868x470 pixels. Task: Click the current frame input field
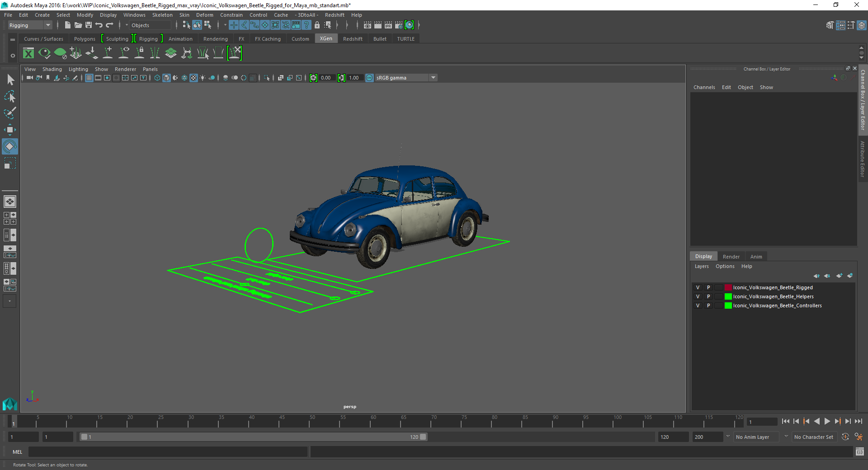click(x=761, y=422)
